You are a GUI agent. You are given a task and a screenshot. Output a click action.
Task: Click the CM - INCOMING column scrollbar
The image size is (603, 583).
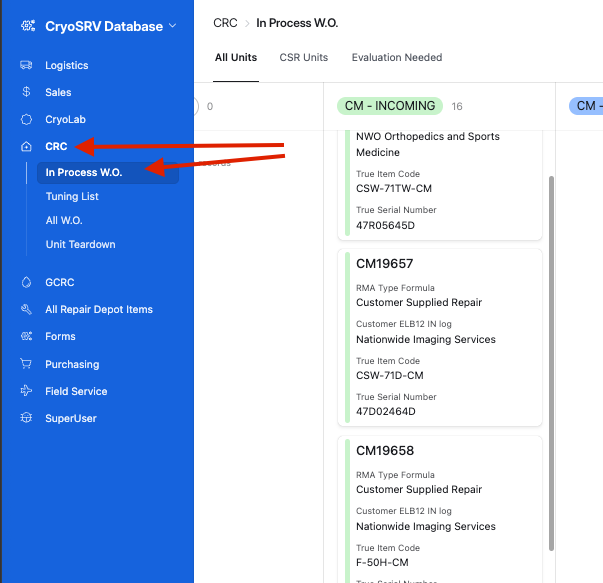click(x=551, y=363)
